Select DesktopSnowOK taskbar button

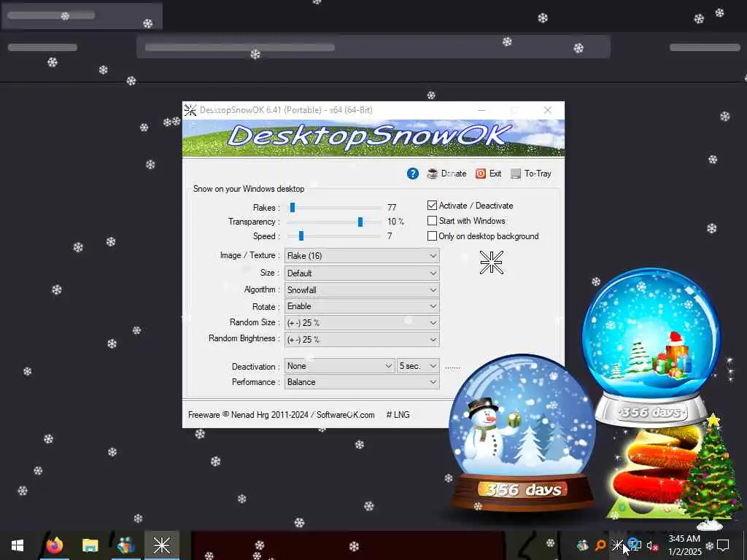click(x=162, y=545)
